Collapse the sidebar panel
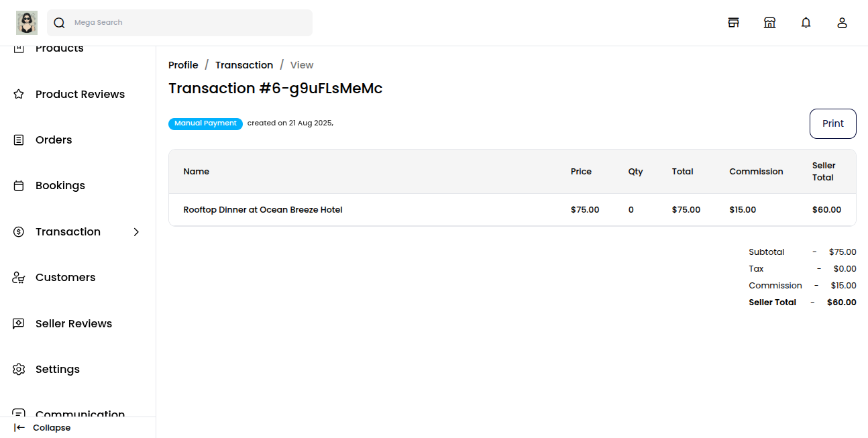 [x=42, y=428]
